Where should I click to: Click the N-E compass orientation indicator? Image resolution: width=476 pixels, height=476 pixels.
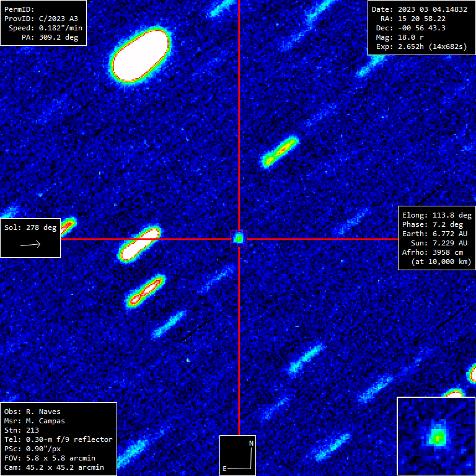[x=238, y=456]
